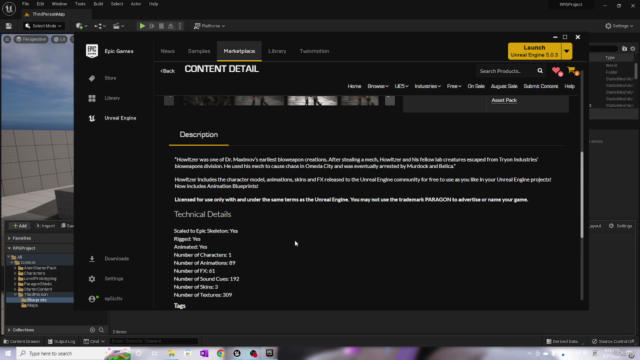Open the August Sale link
The width and height of the screenshot is (640, 360).
(x=504, y=86)
